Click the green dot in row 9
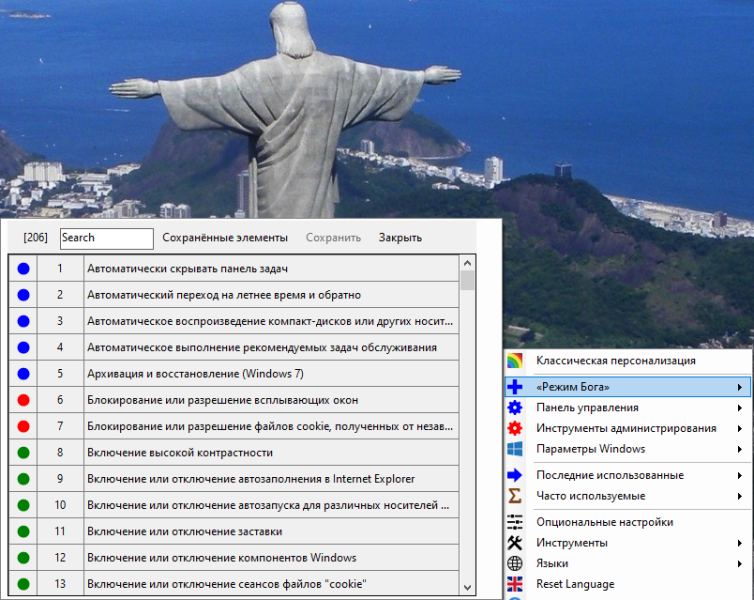 (24, 479)
